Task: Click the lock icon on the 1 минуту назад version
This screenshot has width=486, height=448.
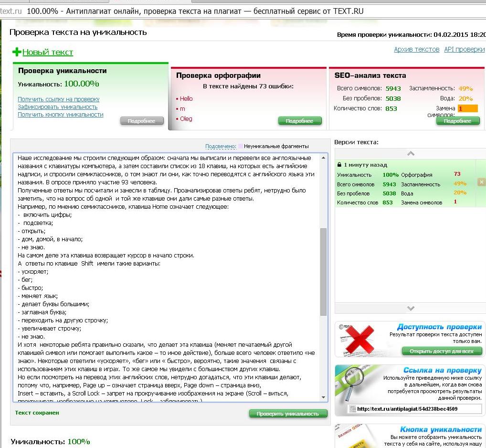Action: click(x=339, y=165)
